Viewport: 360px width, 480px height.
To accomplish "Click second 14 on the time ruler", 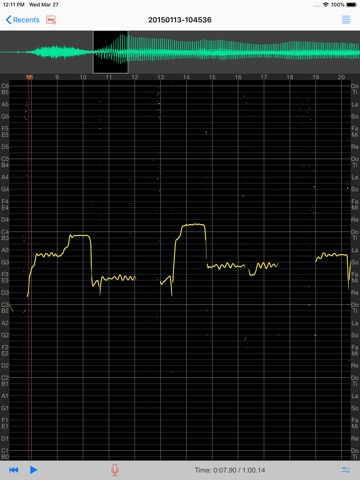I will [x=186, y=77].
